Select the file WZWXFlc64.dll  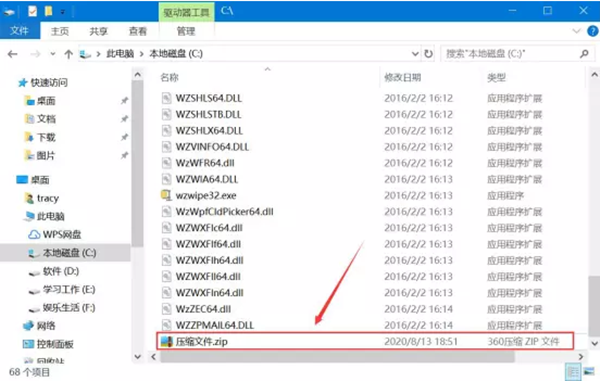point(209,228)
